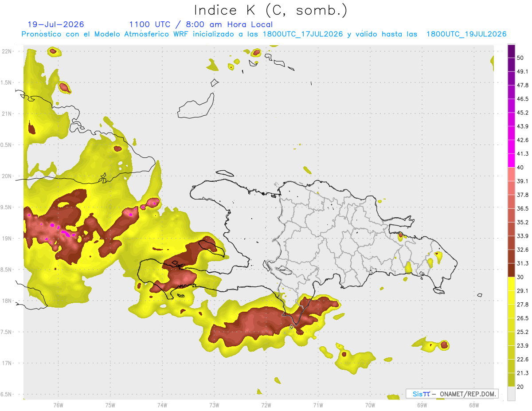
Task: Click the gray legend swatch below 20
Action: coord(512,394)
